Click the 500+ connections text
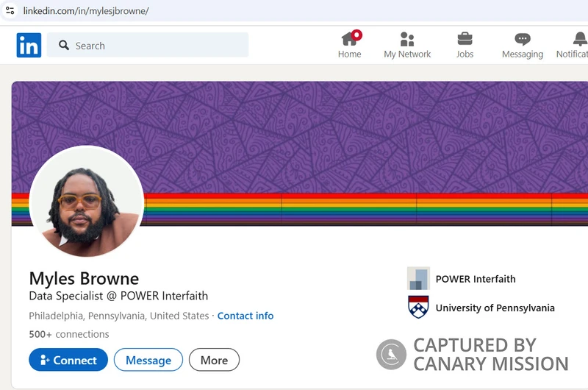Screen dimensions: 588x390 [69, 334]
